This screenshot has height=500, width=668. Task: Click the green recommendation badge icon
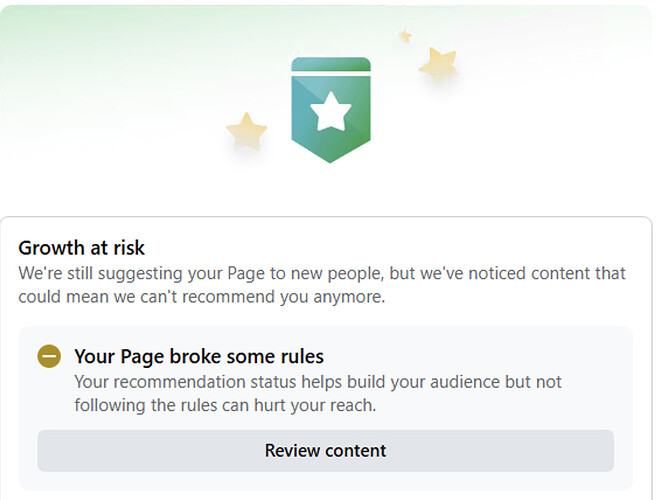coord(331,110)
